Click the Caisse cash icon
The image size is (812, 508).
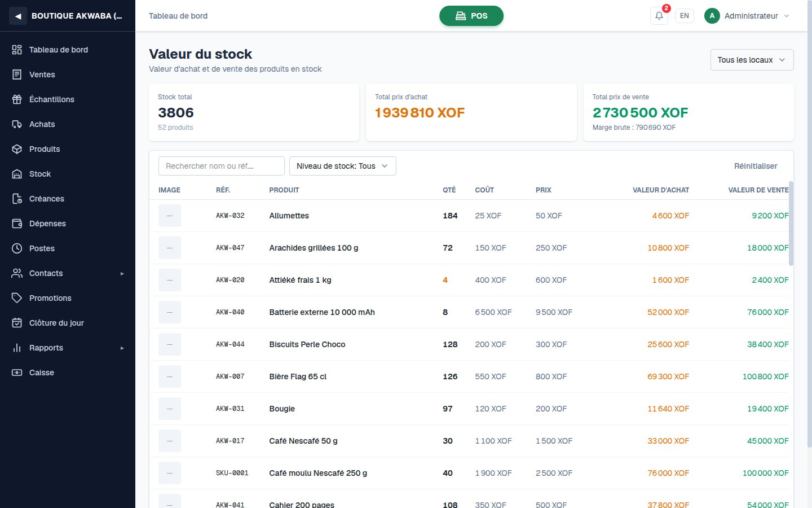tap(17, 373)
